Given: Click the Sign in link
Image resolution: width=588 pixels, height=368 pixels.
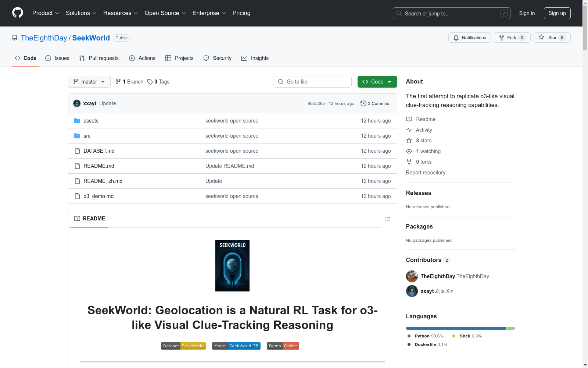Looking at the screenshot, I should coord(527,13).
